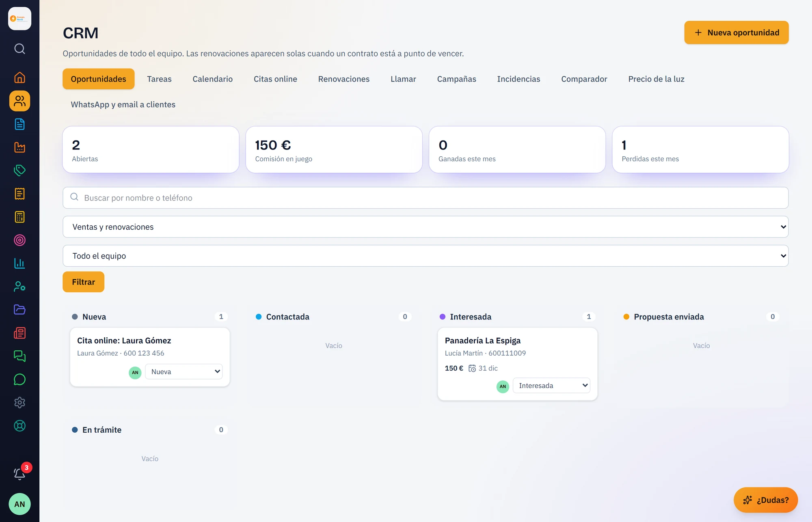The width and height of the screenshot is (812, 522).
Task: Click the single round chat bubble icon
Action: click(x=19, y=380)
